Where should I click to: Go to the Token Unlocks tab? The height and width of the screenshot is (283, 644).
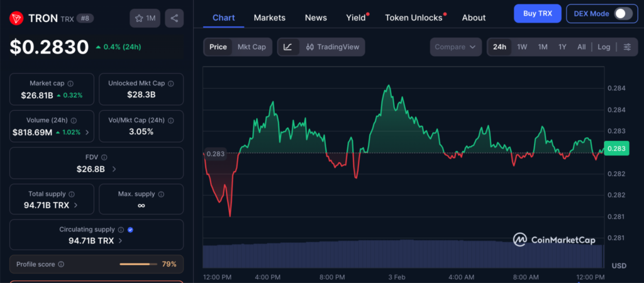pos(413,18)
